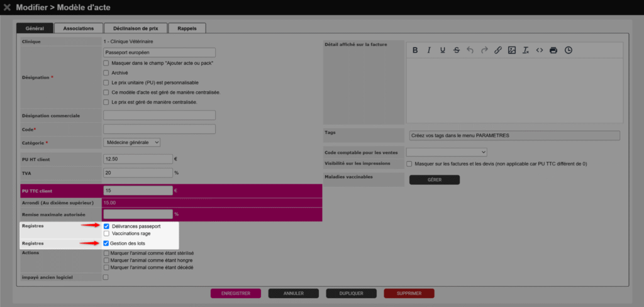Expand the Code comptable pour les ventes dropdown
644x307 pixels.
coord(447,152)
